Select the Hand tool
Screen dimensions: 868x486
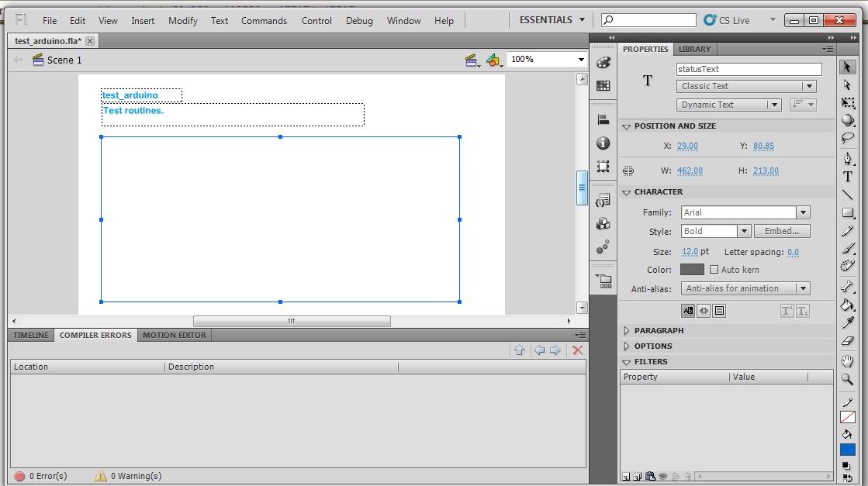tap(847, 361)
